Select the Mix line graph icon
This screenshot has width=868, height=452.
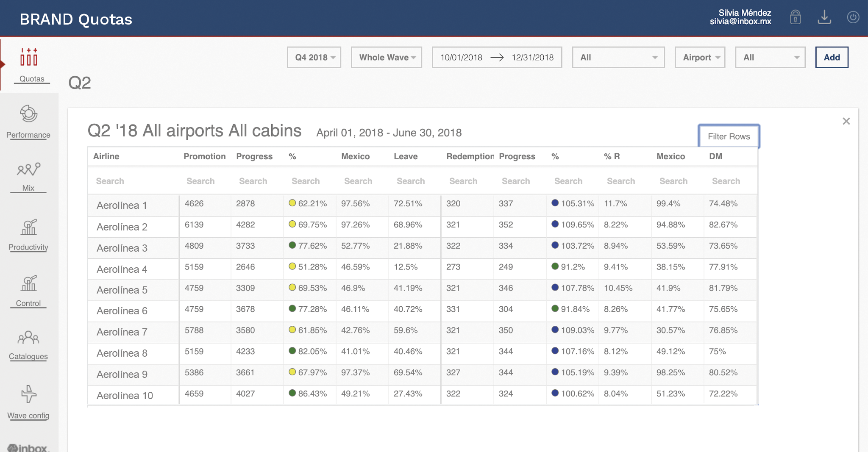tap(28, 169)
